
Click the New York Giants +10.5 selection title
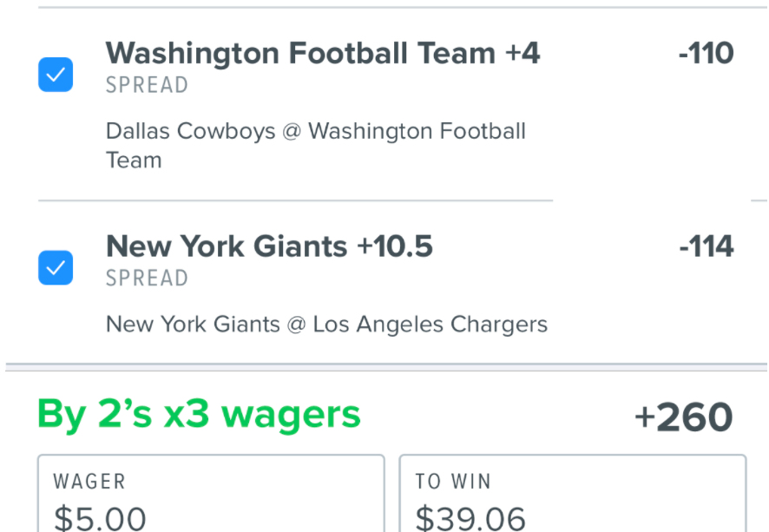(269, 246)
